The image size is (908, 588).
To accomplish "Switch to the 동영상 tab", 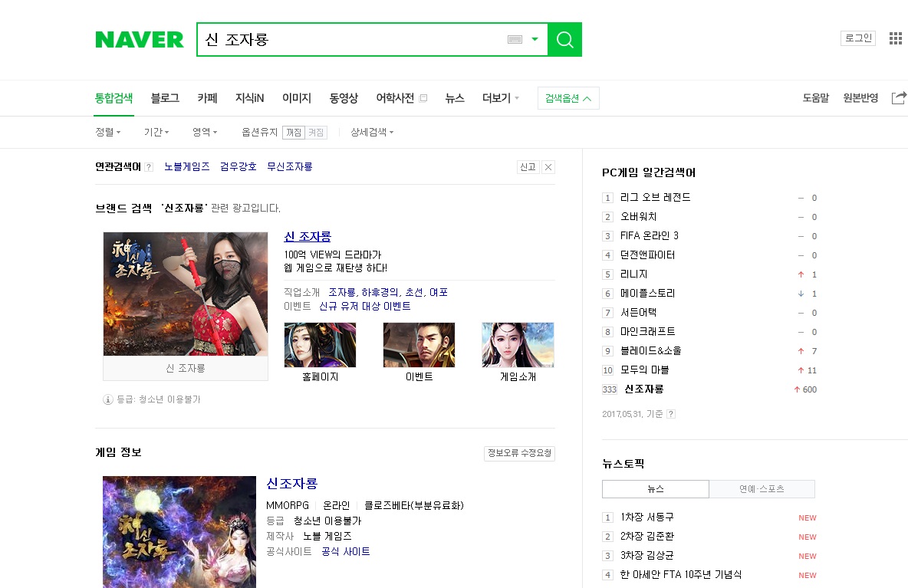I will 344,98.
